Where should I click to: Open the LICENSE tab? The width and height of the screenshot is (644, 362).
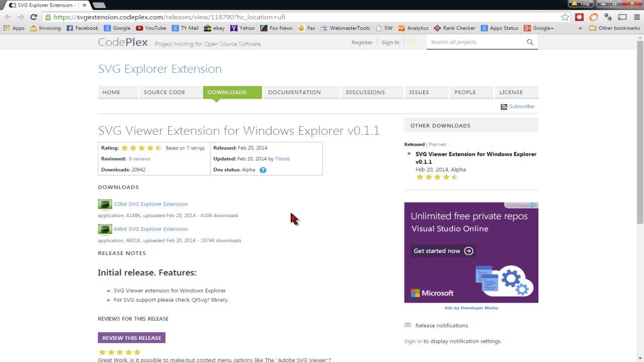tap(517, 93)
